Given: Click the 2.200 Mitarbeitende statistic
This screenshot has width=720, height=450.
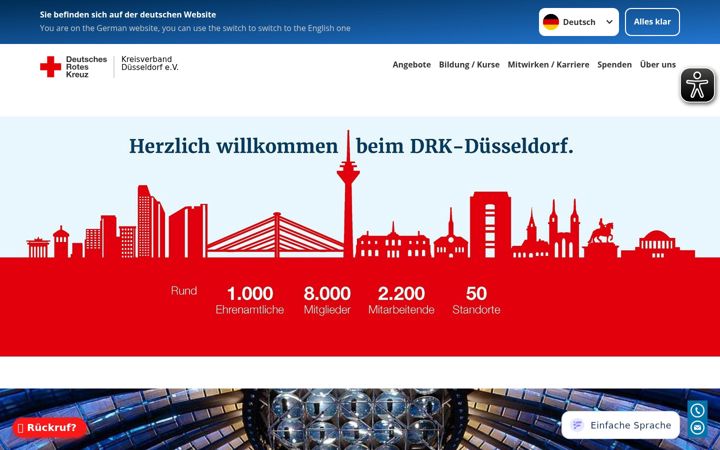Looking at the screenshot, I should pyautogui.click(x=401, y=300).
